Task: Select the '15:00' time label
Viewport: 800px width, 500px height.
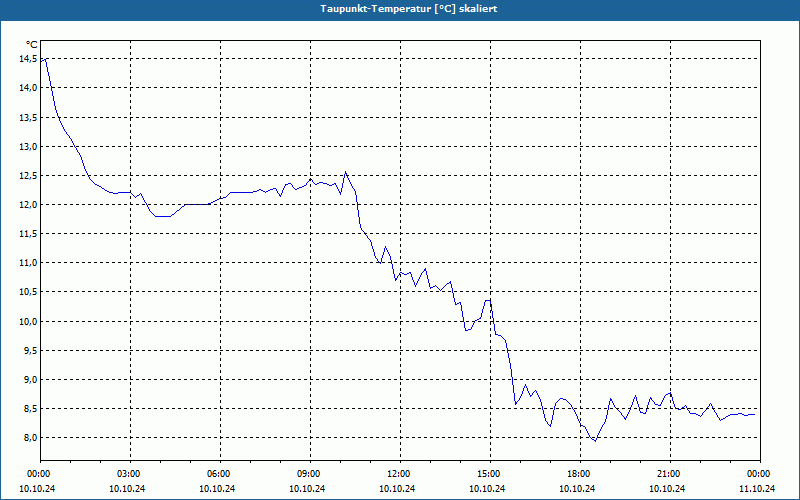Action: click(491, 474)
